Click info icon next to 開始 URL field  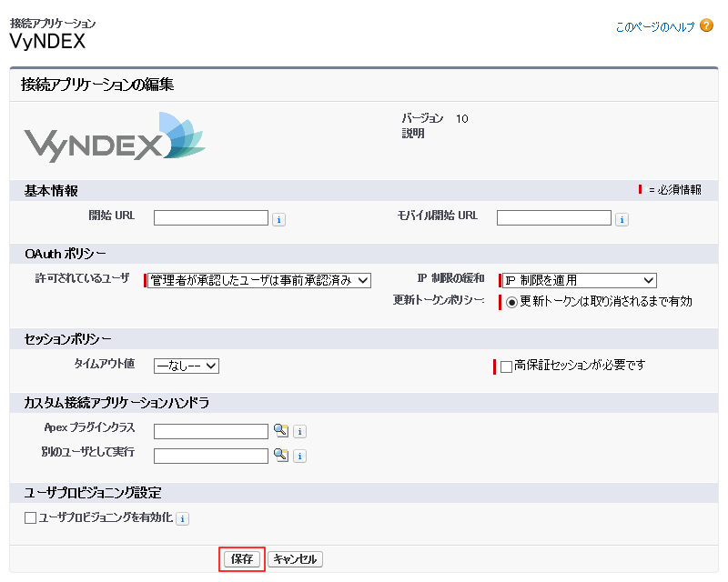[279, 219]
